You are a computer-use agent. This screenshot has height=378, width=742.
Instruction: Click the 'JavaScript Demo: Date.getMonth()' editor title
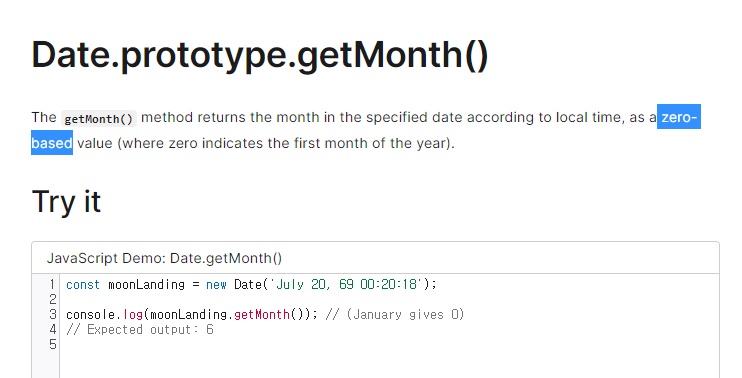pos(164,258)
